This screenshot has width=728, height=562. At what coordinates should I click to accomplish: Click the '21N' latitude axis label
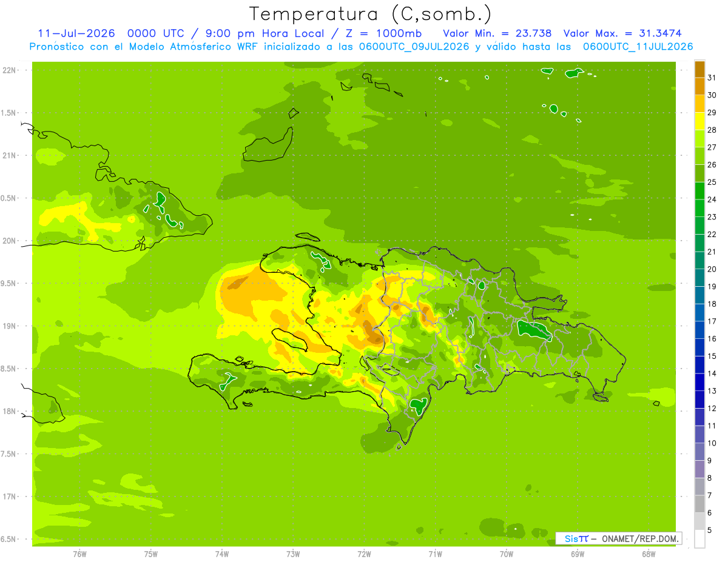(10, 155)
